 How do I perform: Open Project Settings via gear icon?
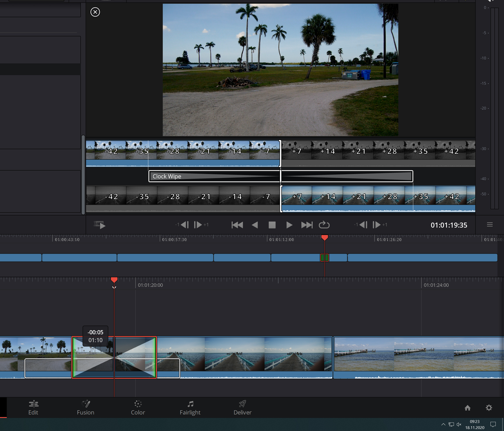(x=489, y=408)
